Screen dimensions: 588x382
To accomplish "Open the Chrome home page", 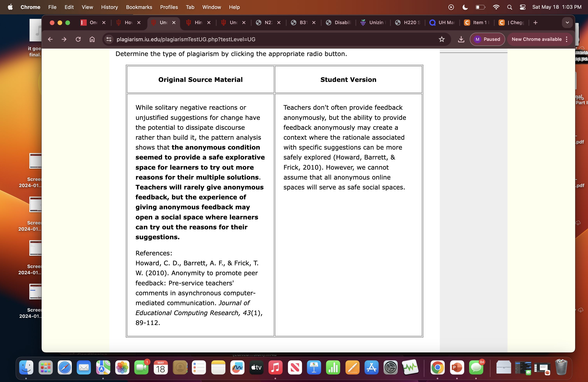I will tap(92, 39).
